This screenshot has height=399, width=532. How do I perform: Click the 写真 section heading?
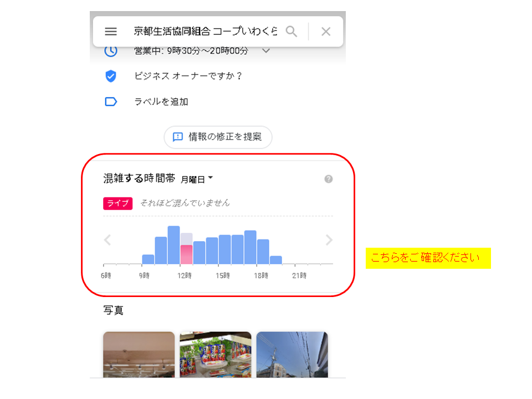click(x=113, y=310)
